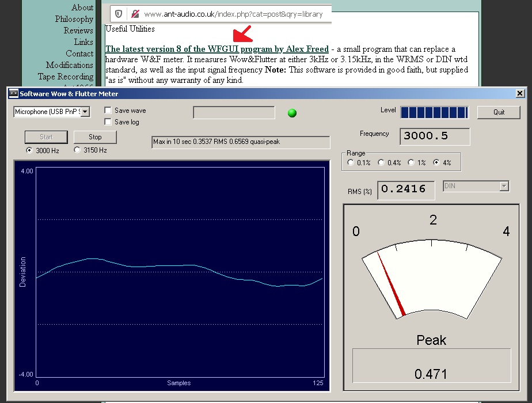
Task: Open the Microphone input device dropdown
Action: tap(85, 112)
